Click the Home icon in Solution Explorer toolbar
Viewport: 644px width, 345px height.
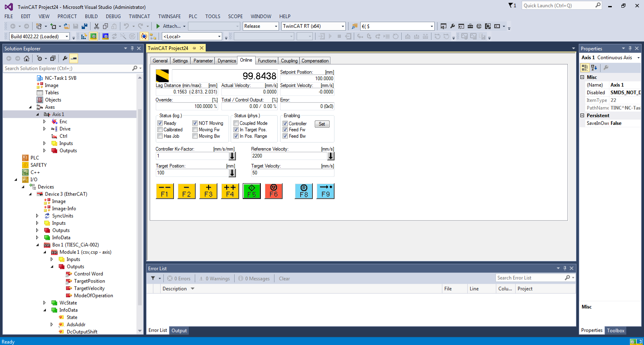27,58
